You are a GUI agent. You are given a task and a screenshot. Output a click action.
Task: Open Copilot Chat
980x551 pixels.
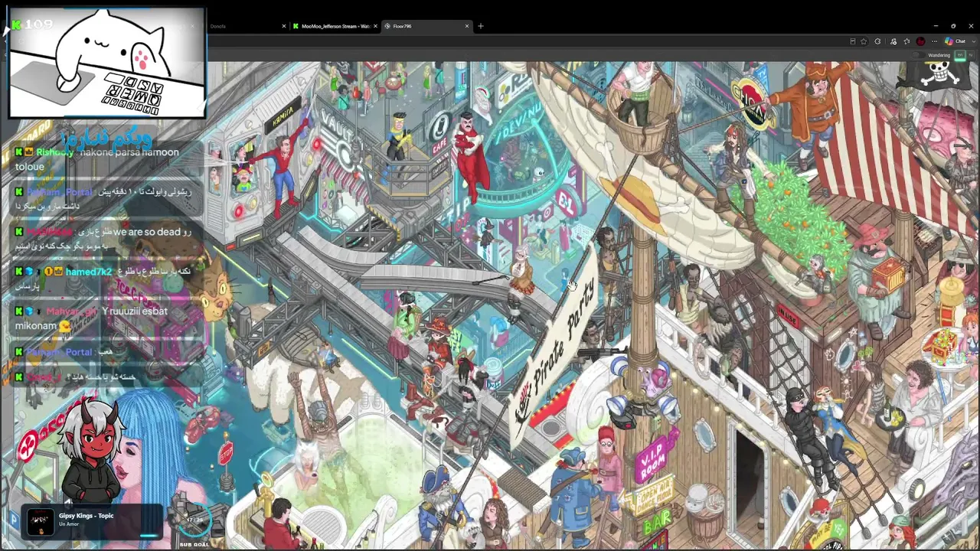pyautogui.click(x=955, y=41)
